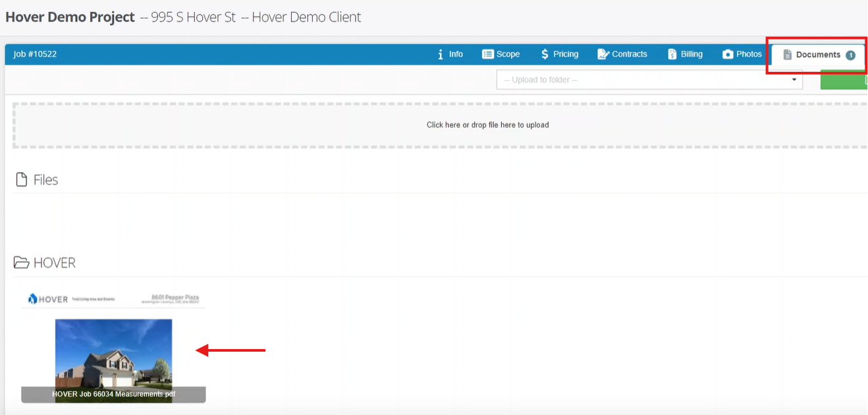Open the Pricing tab
The height and width of the screenshot is (415, 868).
pyautogui.click(x=559, y=54)
